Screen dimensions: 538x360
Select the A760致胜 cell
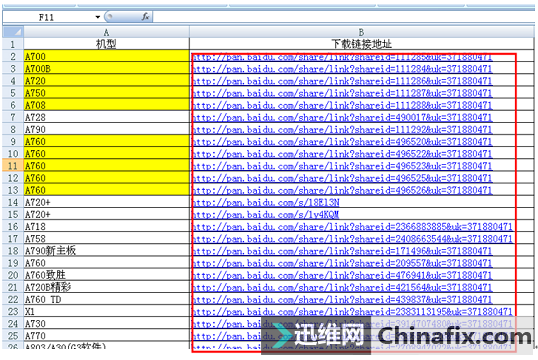[x=106, y=275]
